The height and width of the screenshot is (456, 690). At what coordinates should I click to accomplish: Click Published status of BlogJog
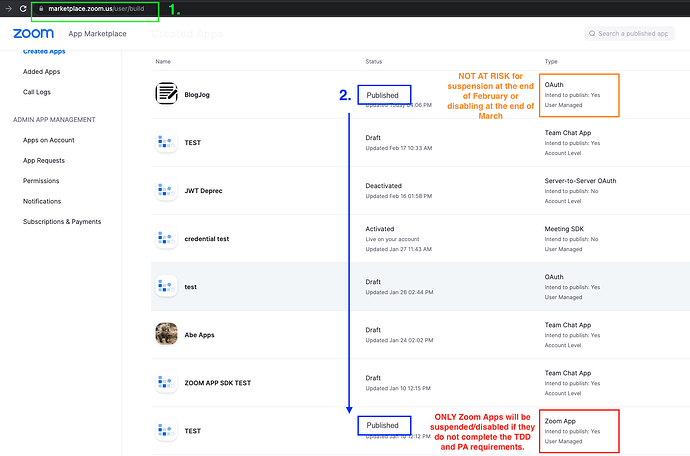pos(382,95)
